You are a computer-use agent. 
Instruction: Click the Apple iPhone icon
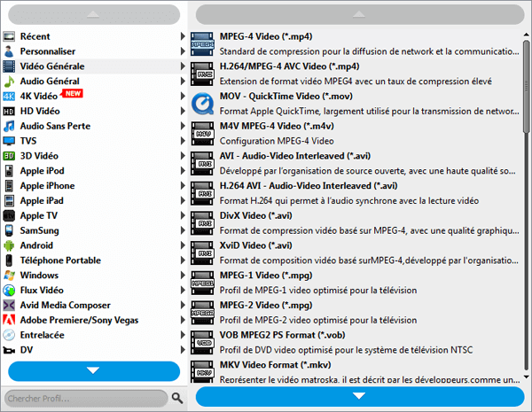pyautogui.click(x=9, y=186)
